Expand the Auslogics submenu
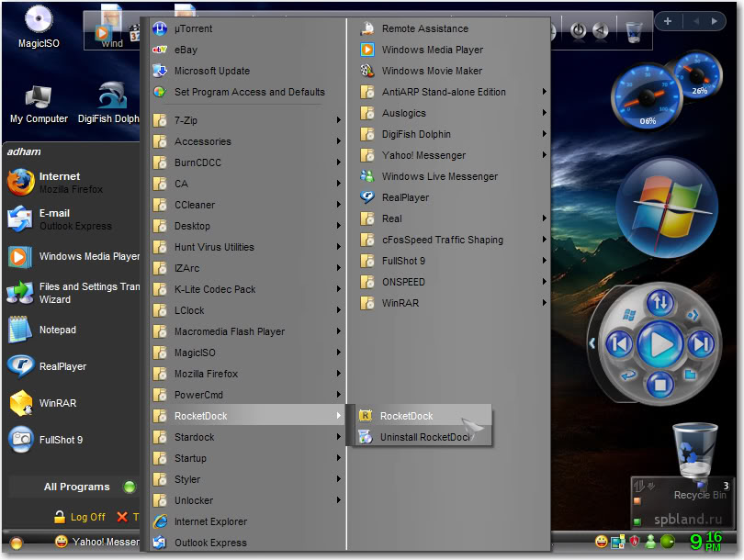The width and height of the screenshot is (744, 560). (404, 113)
